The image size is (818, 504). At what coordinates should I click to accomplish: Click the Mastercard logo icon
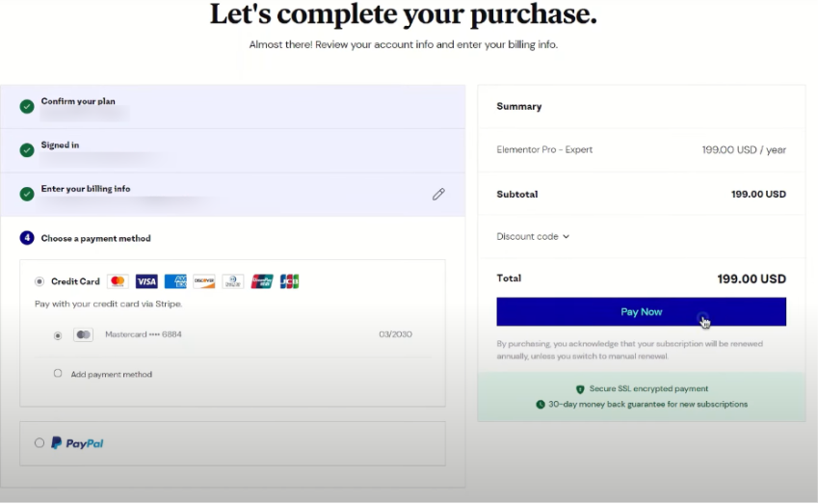[x=118, y=281]
